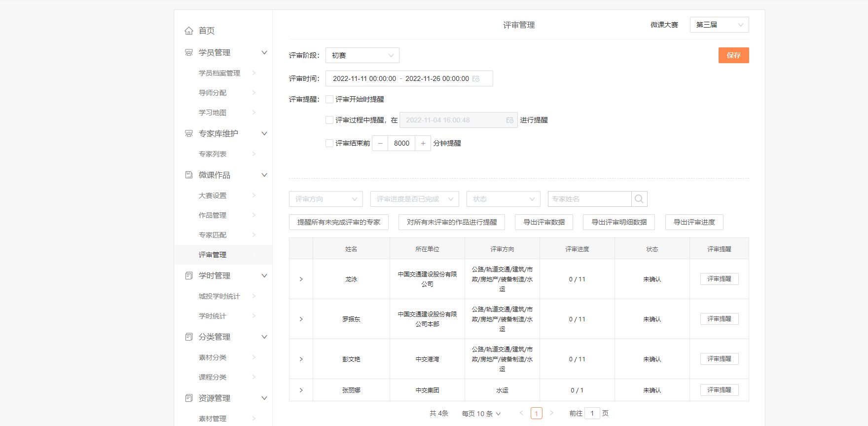This screenshot has width=868, height=426.
Task: Click the 分类管理 sidebar icon
Action: (189, 337)
